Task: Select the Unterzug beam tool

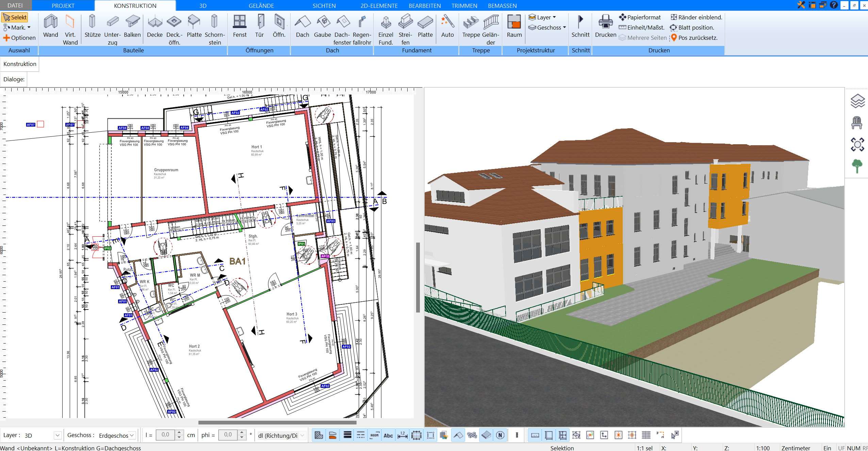Action: (x=112, y=30)
